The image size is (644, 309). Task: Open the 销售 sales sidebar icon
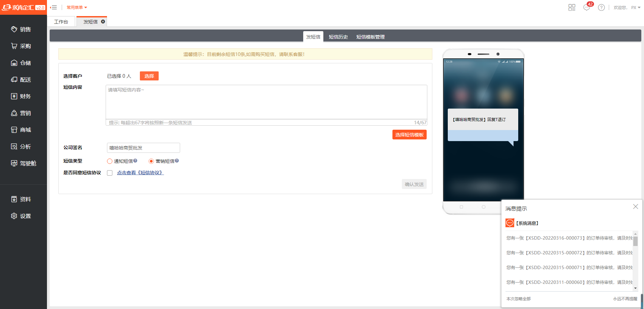click(x=14, y=29)
